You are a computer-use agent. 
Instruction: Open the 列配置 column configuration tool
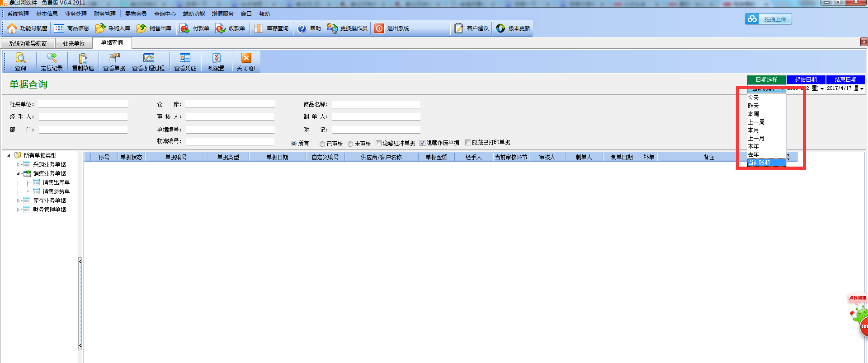pos(216,62)
